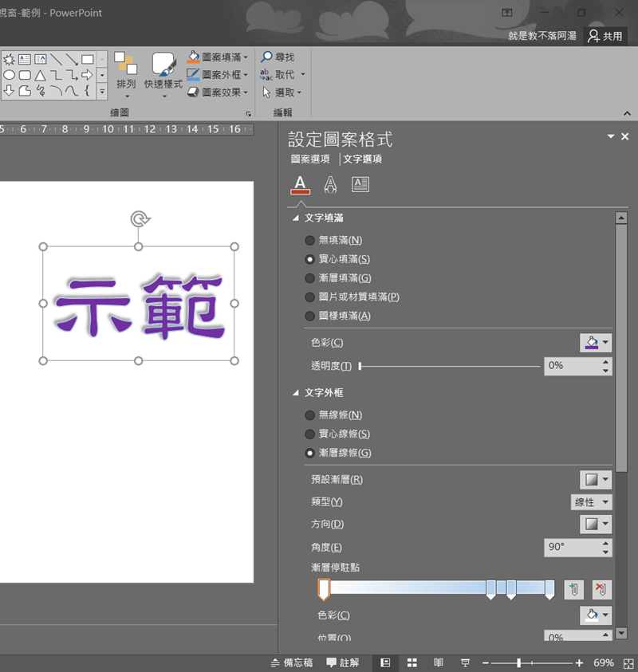This screenshot has height=672, width=638.
Task: Click the remove gradient stop icon
Action: (601, 590)
